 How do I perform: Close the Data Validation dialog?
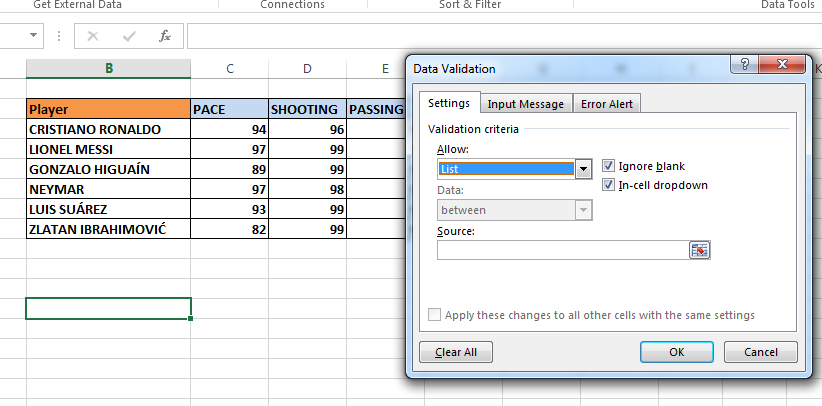coord(782,65)
